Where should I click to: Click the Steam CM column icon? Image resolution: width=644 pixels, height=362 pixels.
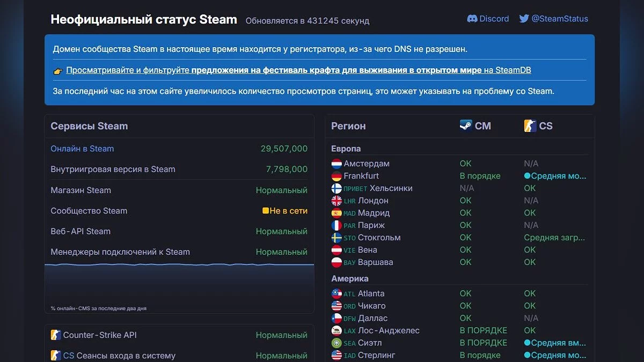[x=466, y=126]
